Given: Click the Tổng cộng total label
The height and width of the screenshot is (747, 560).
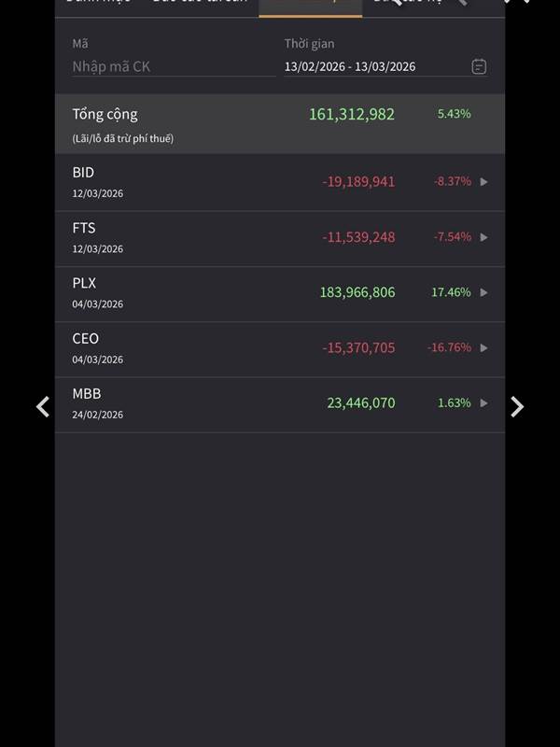Looking at the screenshot, I should [x=105, y=114].
